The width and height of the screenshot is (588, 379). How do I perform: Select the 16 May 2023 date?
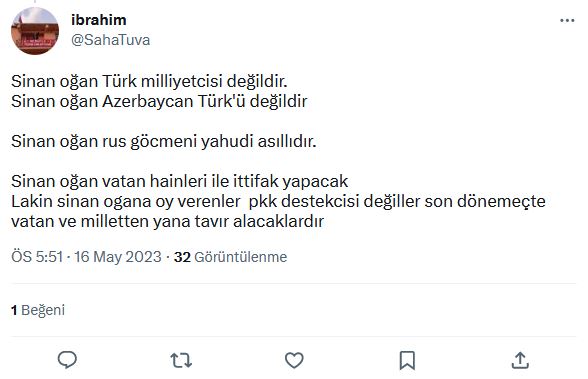pyautogui.click(x=117, y=257)
